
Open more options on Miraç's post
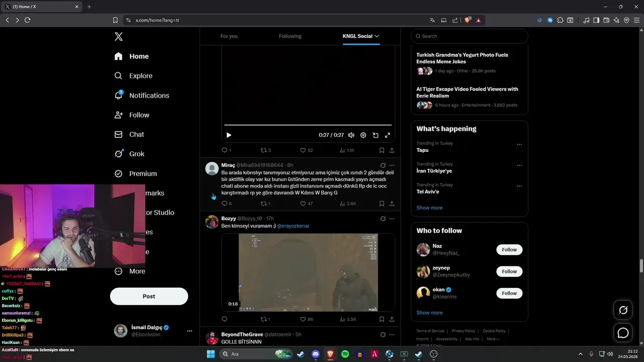coord(392,165)
